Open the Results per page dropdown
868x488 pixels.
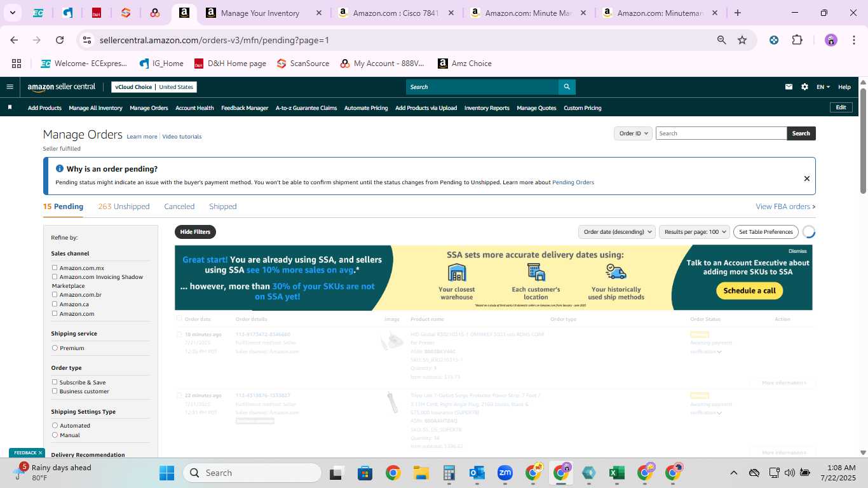[694, 232]
